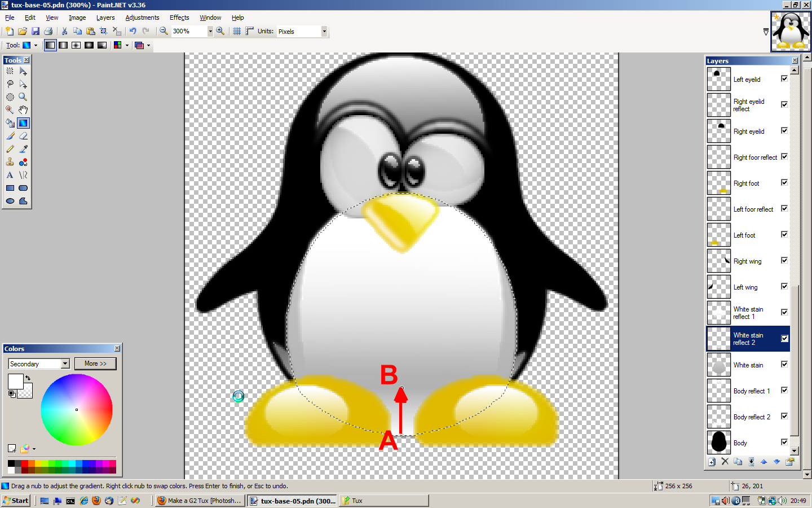The image size is (812, 508).
Task: Select the Lasso Select tool
Action: [x=10, y=84]
